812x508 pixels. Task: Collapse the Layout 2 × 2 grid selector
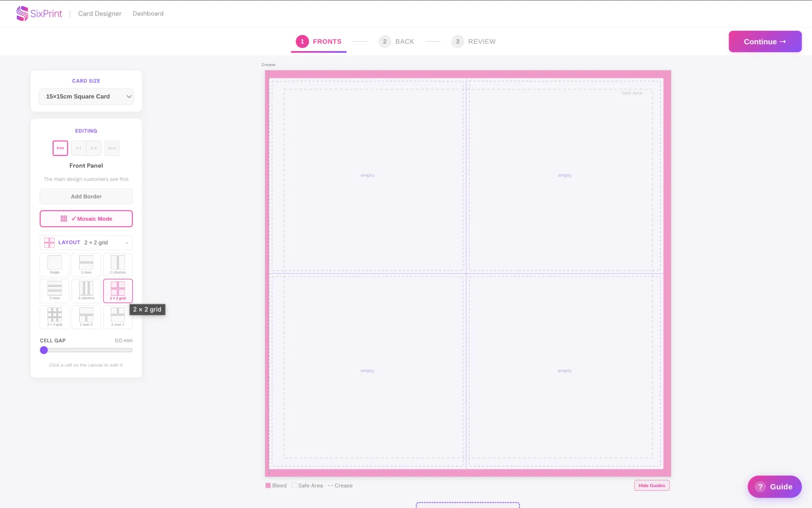click(86, 242)
